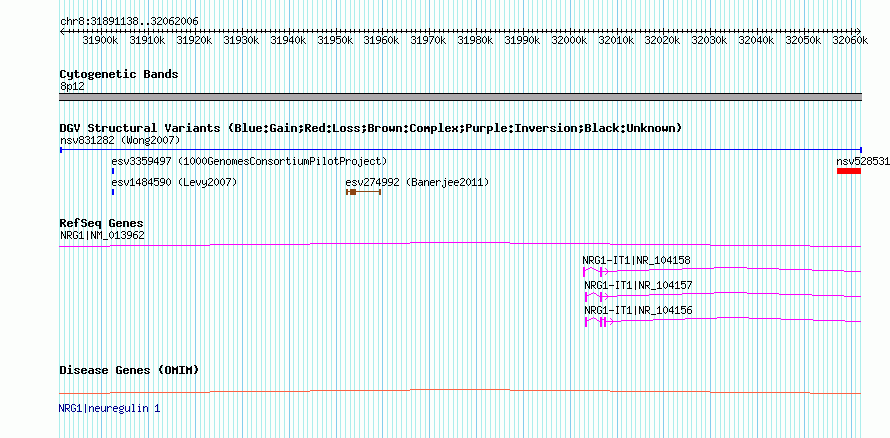This screenshot has height=438, width=890.
Task: Click the 32000k ruler tick label
Action: [x=570, y=40]
